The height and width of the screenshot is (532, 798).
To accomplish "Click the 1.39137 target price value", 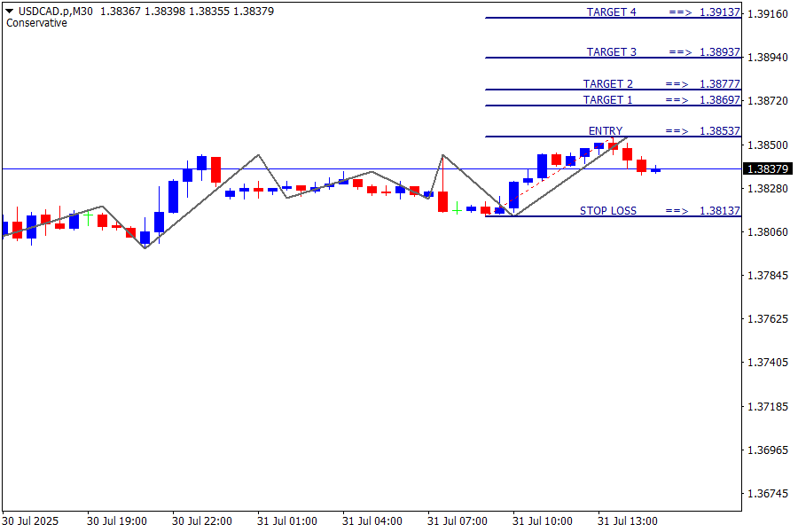I will (x=720, y=12).
